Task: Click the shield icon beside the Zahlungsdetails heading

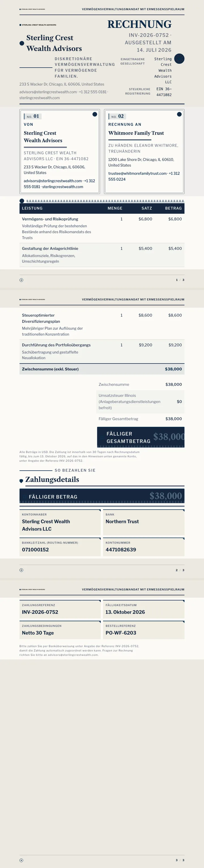Action: point(21,481)
